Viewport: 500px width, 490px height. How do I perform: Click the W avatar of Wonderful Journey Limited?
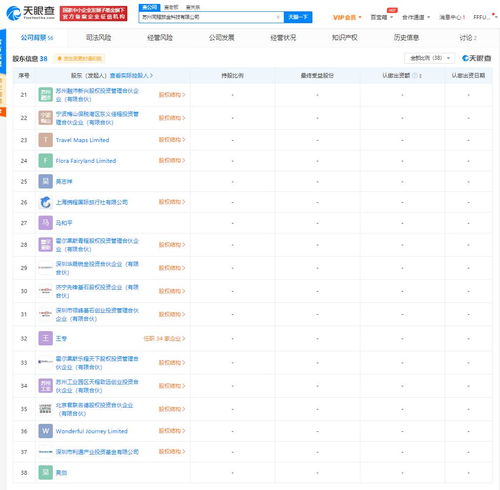[x=45, y=431]
